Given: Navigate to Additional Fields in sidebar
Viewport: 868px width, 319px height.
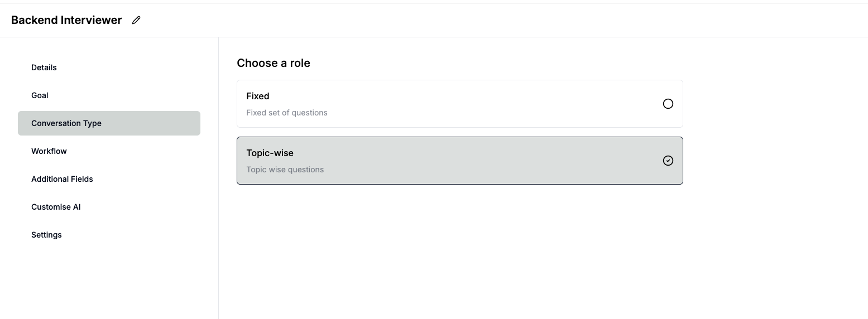Looking at the screenshot, I should [x=62, y=179].
